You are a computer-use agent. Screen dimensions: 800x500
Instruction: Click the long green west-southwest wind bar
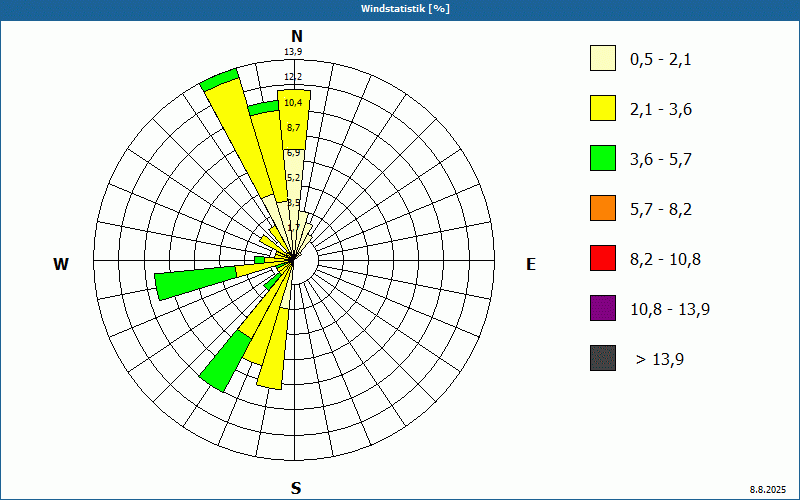[x=195, y=282]
